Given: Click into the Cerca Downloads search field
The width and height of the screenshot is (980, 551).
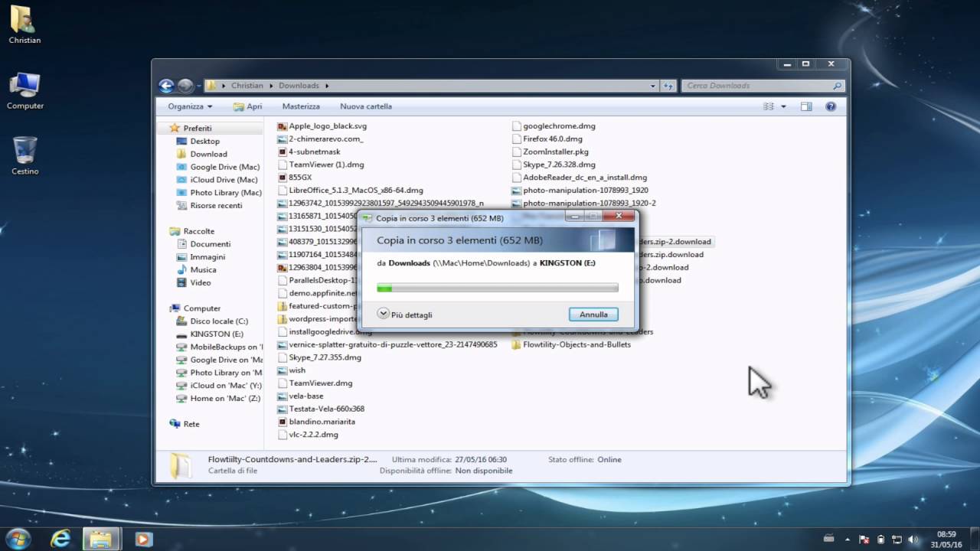Looking at the screenshot, I should [x=756, y=86].
